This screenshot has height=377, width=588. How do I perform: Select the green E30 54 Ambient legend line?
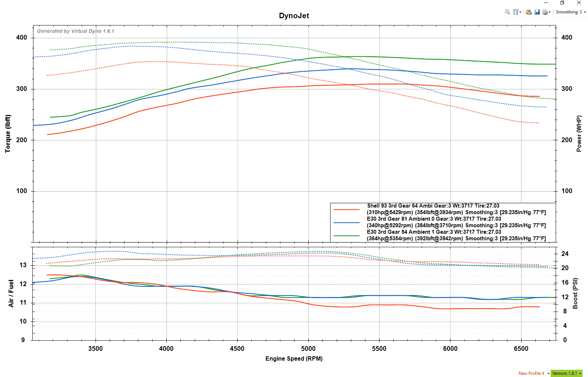pos(346,236)
